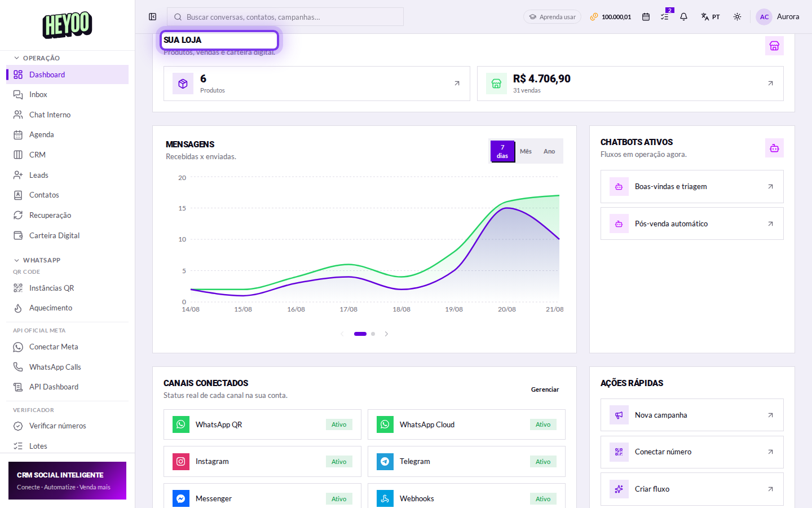The image size is (812, 508).
Task: Open Inbox in the sidebar
Action: 68,95
